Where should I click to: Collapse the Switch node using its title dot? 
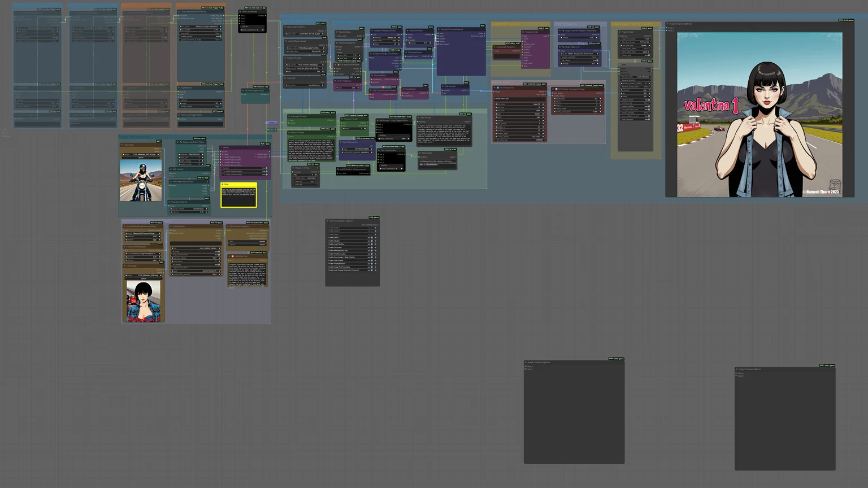click(222, 148)
